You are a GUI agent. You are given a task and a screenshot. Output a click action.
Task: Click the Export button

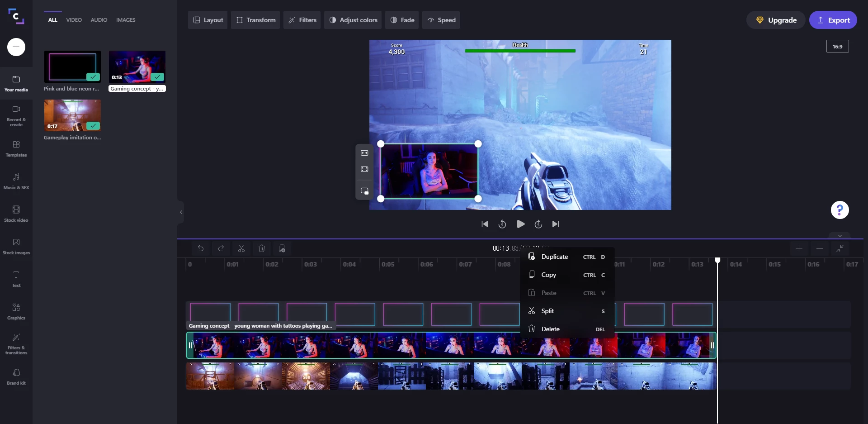[834, 20]
